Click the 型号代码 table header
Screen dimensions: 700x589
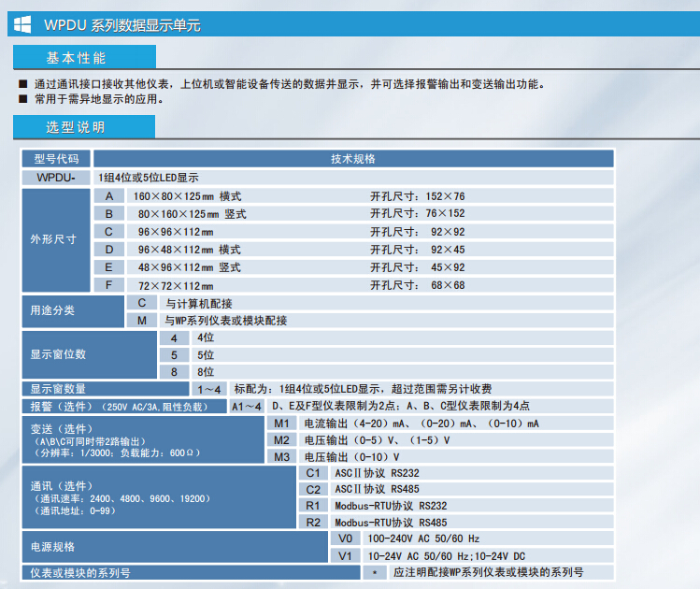click(56, 159)
